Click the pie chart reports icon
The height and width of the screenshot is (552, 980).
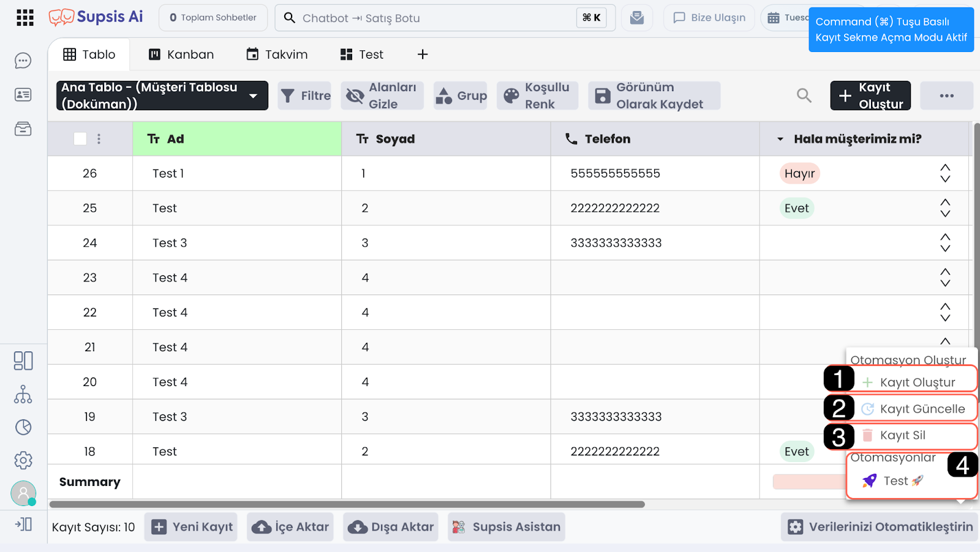tap(23, 427)
